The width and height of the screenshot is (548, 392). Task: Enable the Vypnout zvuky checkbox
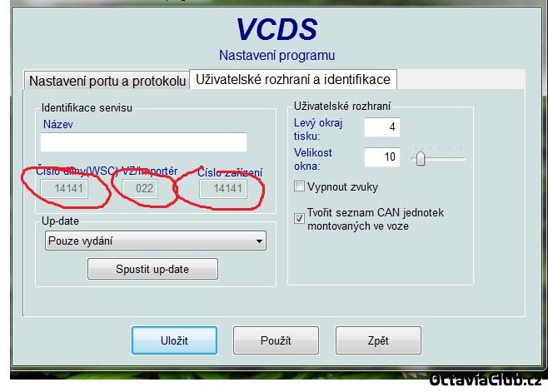300,186
